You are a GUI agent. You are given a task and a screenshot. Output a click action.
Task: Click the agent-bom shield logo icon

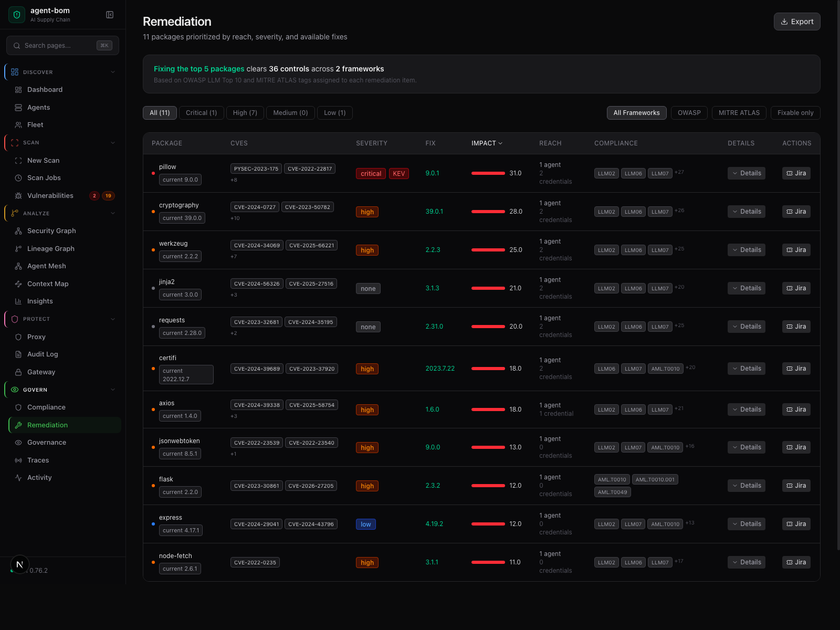17,15
